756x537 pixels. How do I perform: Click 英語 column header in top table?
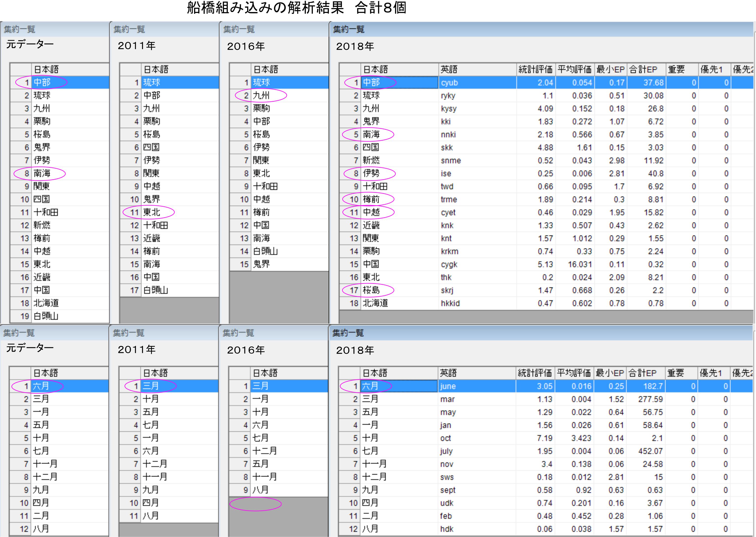tap(449, 69)
